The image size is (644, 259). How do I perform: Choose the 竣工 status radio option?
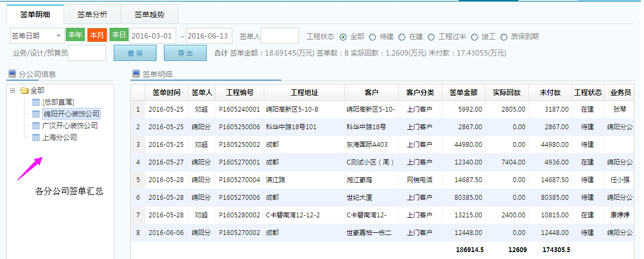tap(474, 37)
